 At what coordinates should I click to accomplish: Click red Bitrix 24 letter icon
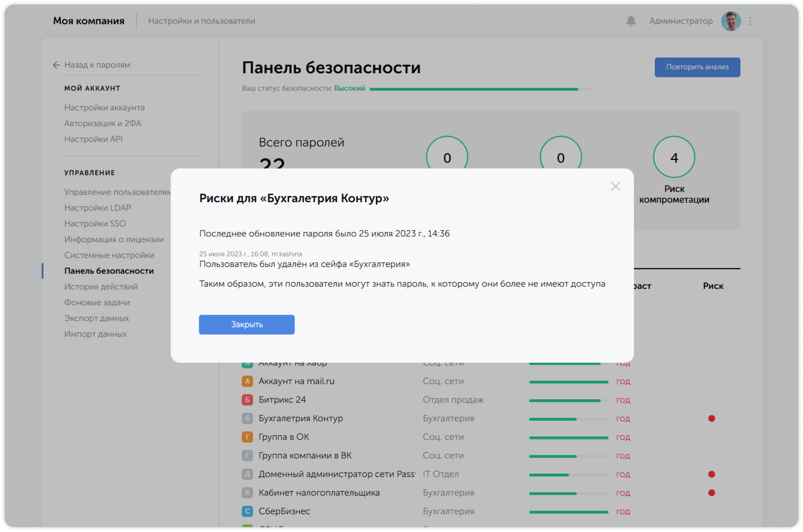tap(247, 400)
